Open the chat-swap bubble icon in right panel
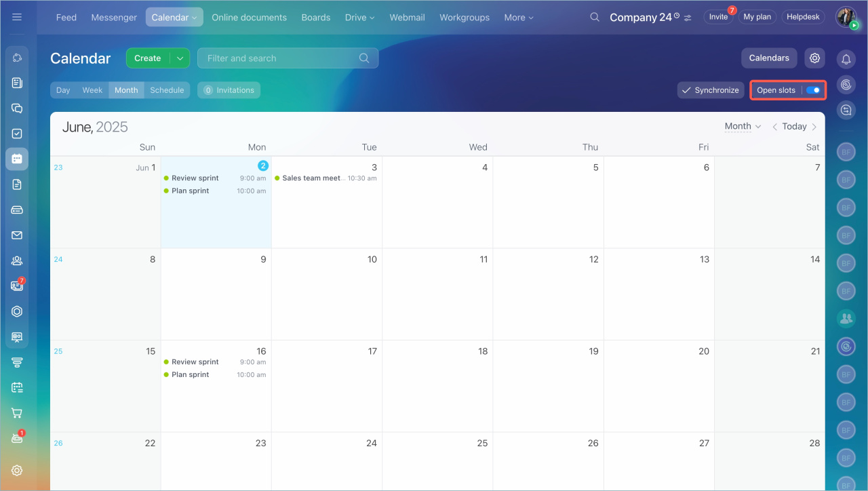 [846, 109]
